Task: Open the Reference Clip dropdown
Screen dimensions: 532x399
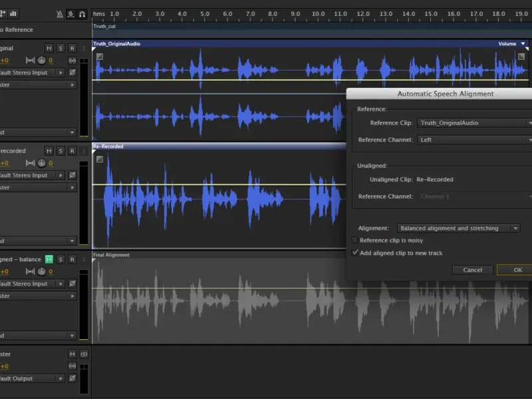Action: (474, 123)
